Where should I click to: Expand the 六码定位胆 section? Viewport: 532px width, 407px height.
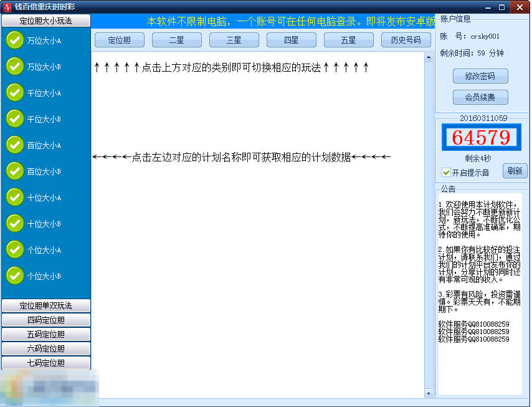point(46,348)
